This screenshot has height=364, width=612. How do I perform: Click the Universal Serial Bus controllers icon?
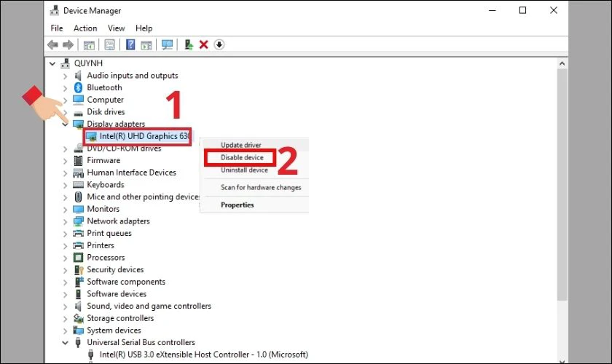(78, 343)
